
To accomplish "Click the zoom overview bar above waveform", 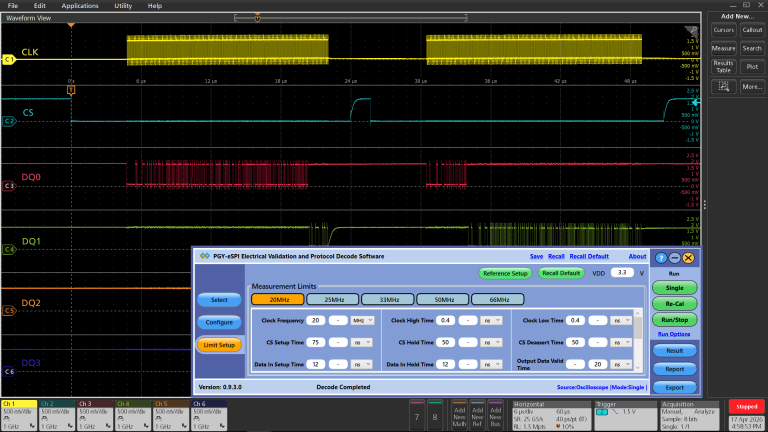I will 351,18.
